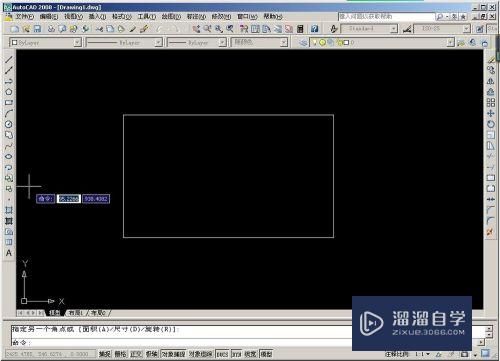Open the 视图 (View) menu
Image resolution: width=500 pixels, height=361 pixels.
pos(73,16)
